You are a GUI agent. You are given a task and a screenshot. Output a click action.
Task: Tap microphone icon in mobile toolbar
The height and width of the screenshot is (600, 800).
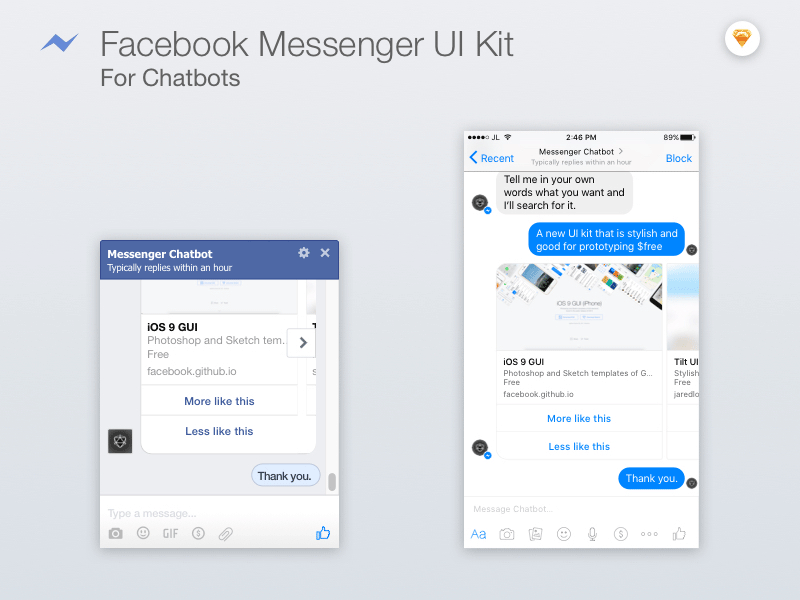point(592,534)
